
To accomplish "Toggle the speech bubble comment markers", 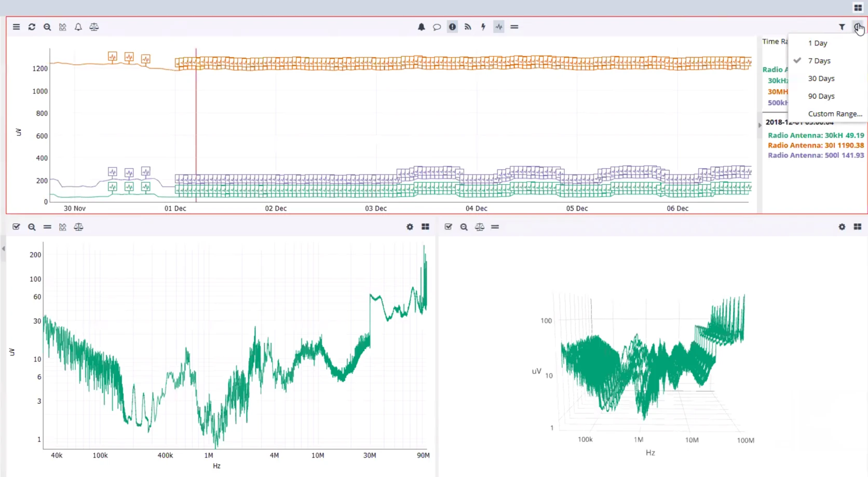I will (x=437, y=27).
